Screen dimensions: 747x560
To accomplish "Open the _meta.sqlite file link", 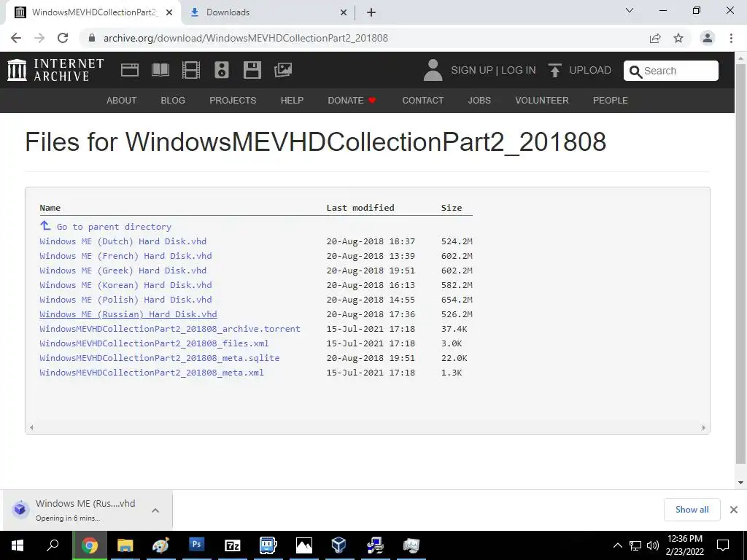I will tap(160, 358).
